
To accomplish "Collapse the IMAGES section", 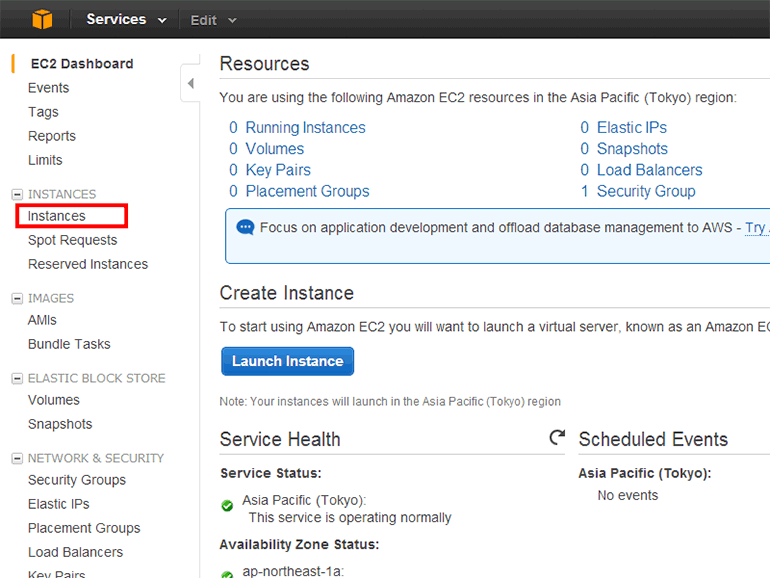I will coord(17,298).
